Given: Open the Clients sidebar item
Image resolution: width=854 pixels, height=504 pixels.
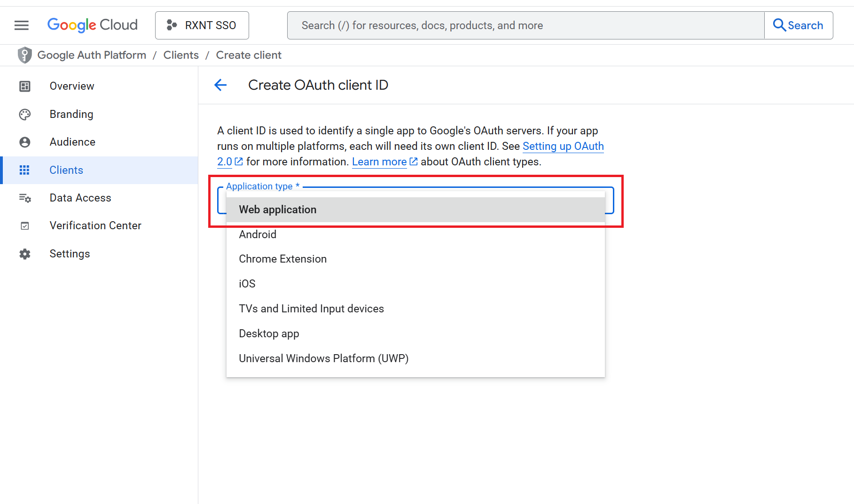Looking at the screenshot, I should (66, 170).
